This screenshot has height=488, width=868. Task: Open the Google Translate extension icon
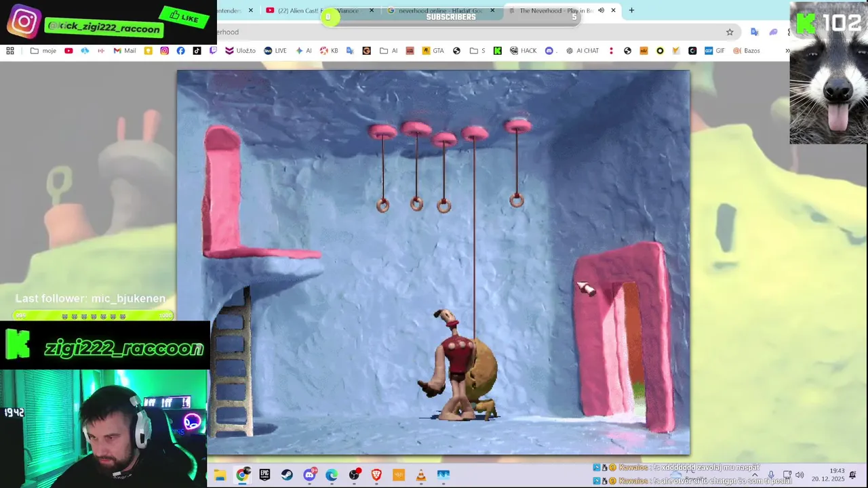[x=754, y=32]
